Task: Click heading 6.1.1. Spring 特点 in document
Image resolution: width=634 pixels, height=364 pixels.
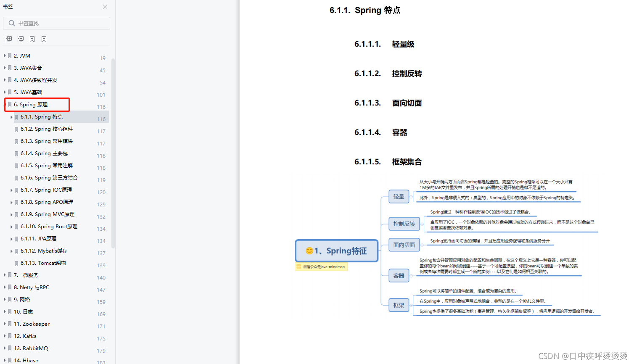Action: pos(365,11)
